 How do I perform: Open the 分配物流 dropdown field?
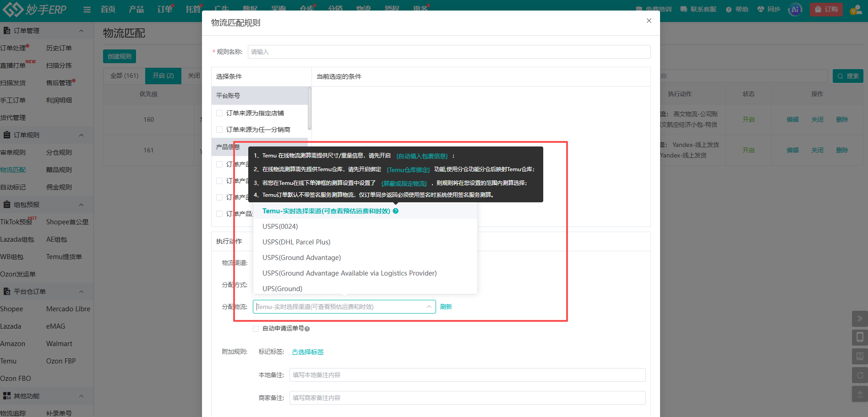(x=344, y=307)
